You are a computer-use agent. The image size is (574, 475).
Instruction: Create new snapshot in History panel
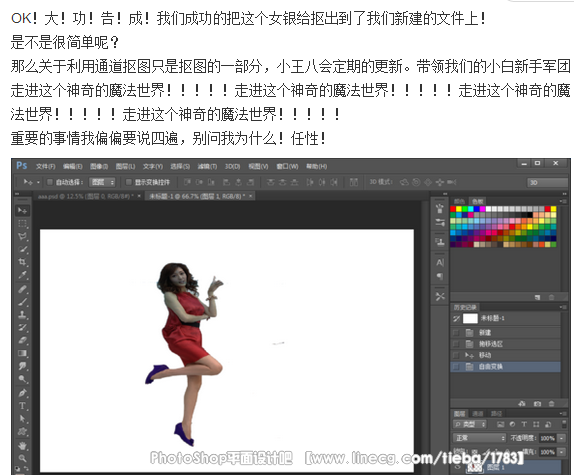coord(537,404)
